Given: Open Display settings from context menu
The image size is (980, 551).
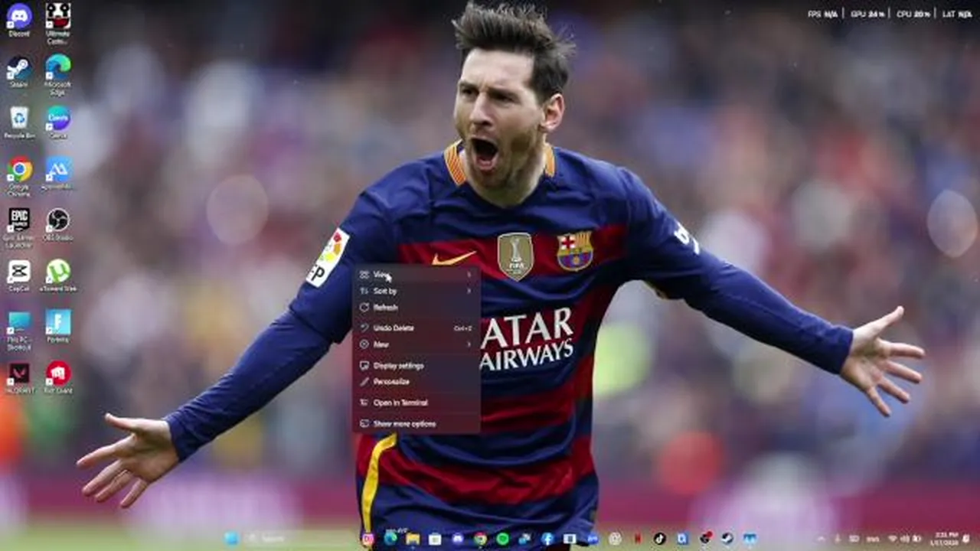Looking at the screenshot, I should tap(416, 366).
